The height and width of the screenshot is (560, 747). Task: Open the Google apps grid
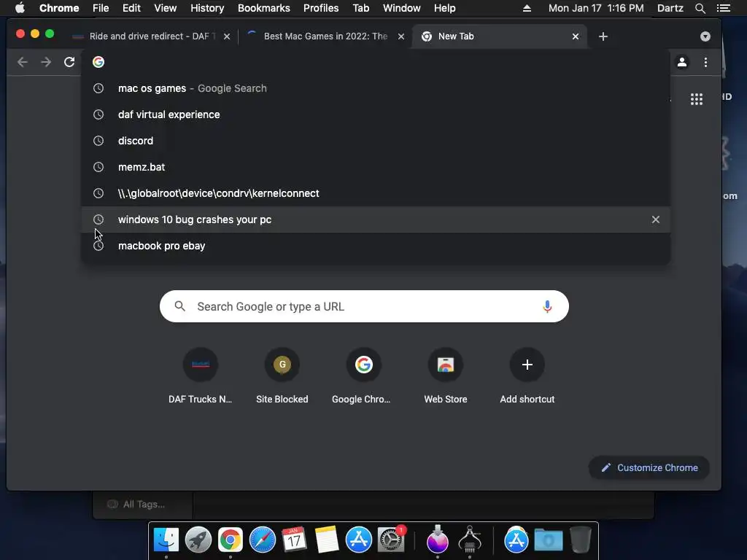(697, 99)
